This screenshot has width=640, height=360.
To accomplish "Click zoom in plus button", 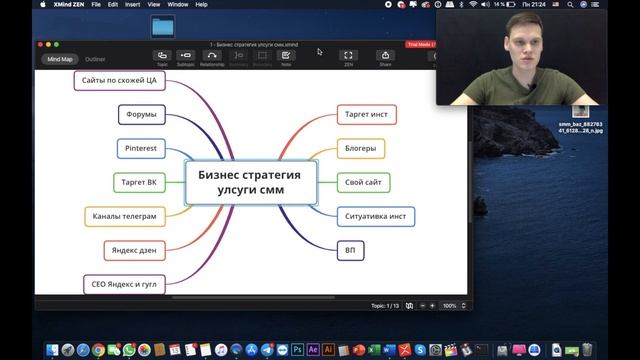I will pyautogui.click(x=432, y=306).
